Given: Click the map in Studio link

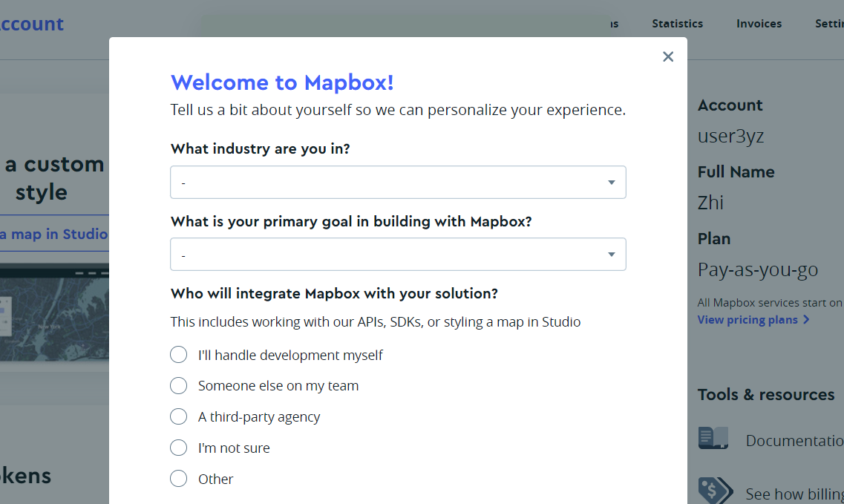Looking at the screenshot, I should coord(54,235).
